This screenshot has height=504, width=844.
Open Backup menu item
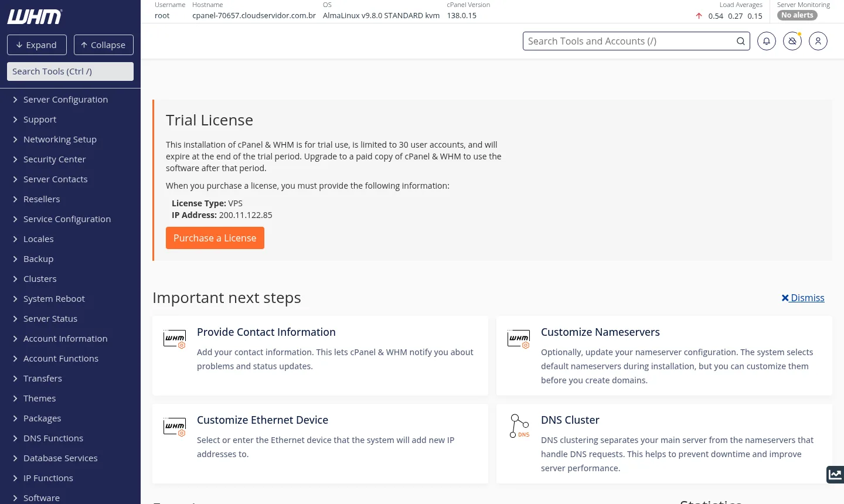pos(70,259)
